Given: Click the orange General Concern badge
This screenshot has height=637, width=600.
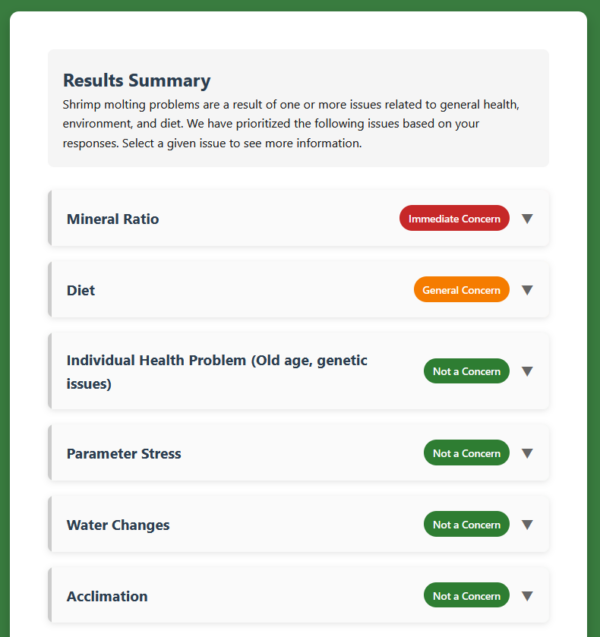Looking at the screenshot, I should pos(461,290).
